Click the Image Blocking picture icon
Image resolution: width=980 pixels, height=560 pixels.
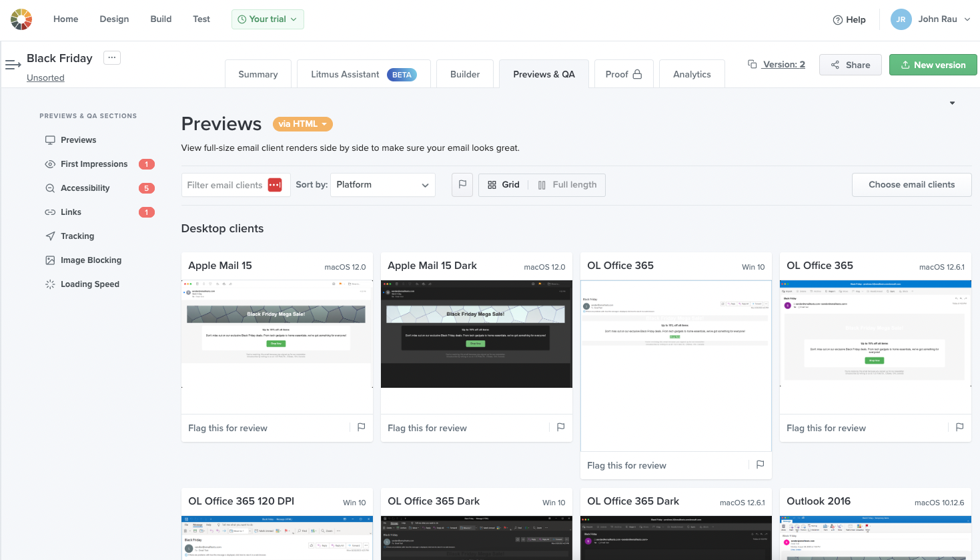(50, 260)
